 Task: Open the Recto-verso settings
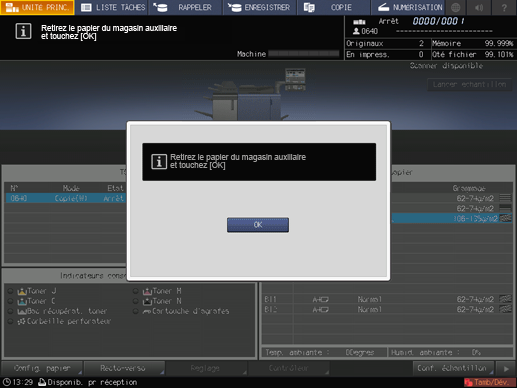(124, 368)
